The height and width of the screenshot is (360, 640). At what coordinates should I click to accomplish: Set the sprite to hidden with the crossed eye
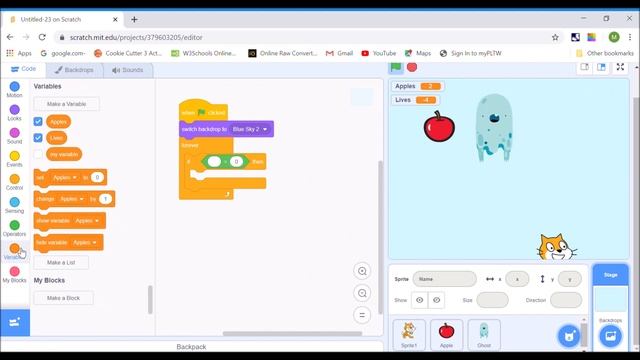tap(436, 300)
